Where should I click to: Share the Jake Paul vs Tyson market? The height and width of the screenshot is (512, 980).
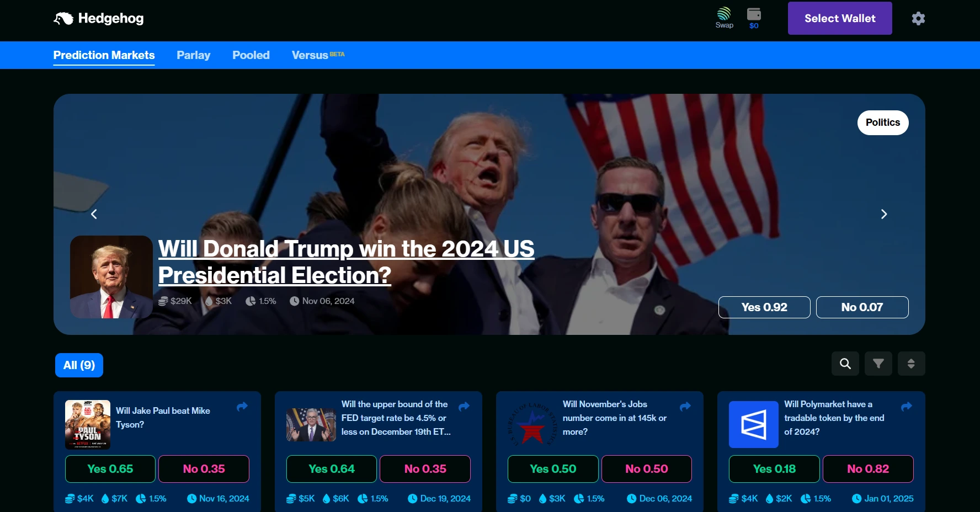pyautogui.click(x=242, y=407)
